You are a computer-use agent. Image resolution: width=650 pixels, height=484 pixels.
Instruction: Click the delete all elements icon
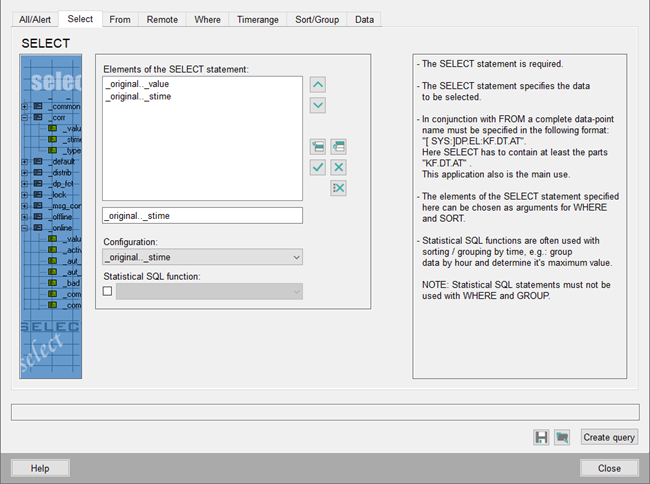338,188
